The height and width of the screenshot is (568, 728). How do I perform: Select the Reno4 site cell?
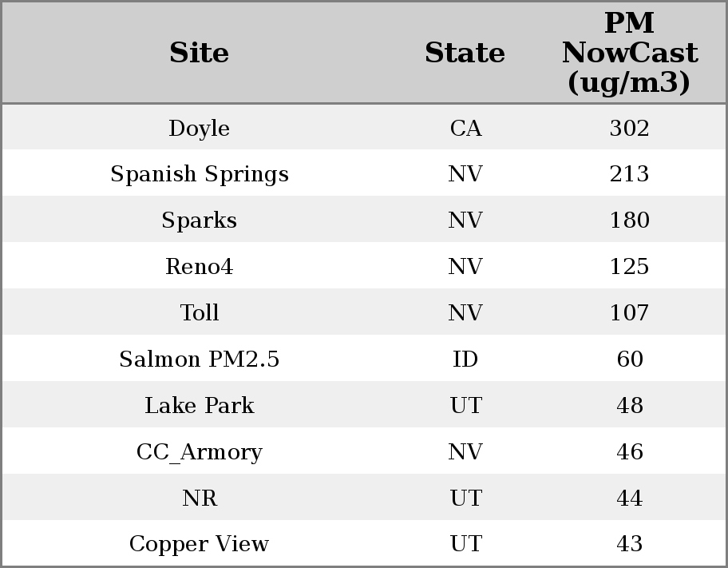200,267
